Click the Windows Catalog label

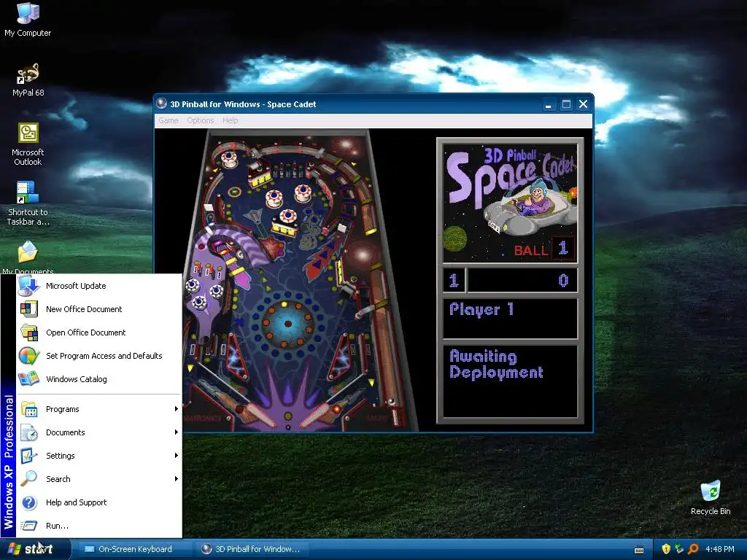coord(76,379)
